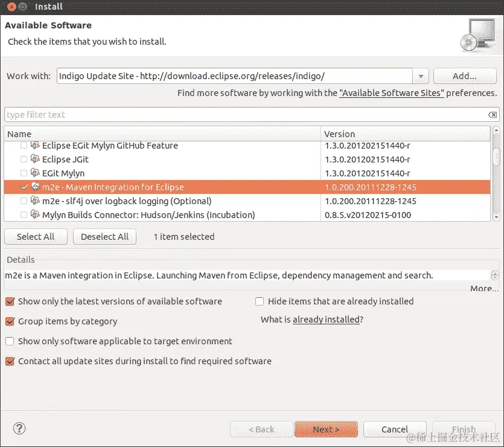Click Deselect All button

(x=104, y=237)
